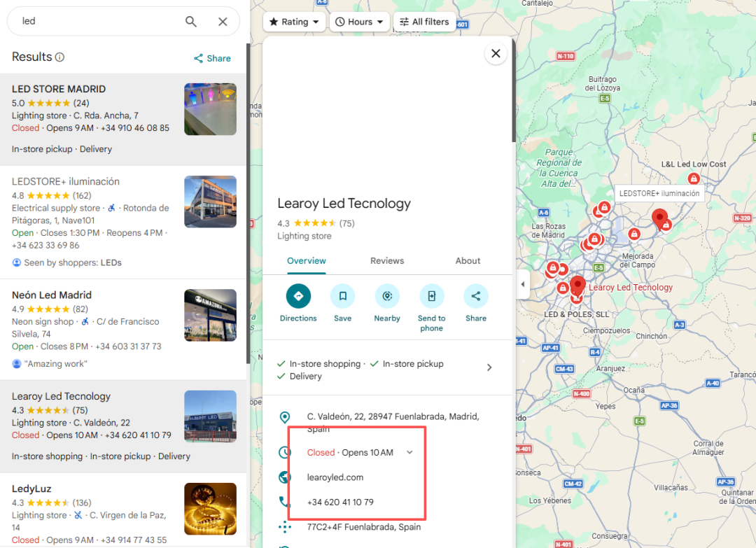Share the results list
This screenshot has width=756, height=548.
pyautogui.click(x=212, y=58)
